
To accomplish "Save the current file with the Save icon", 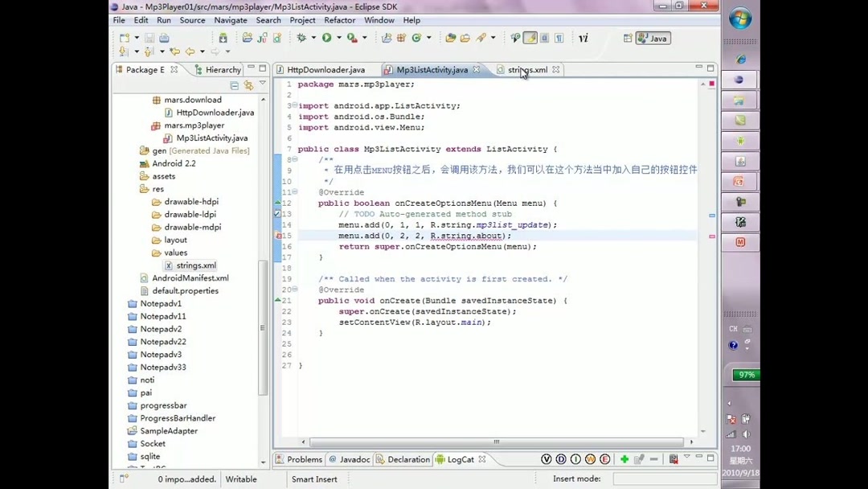I will pyautogui.click(x=150, y=38).
